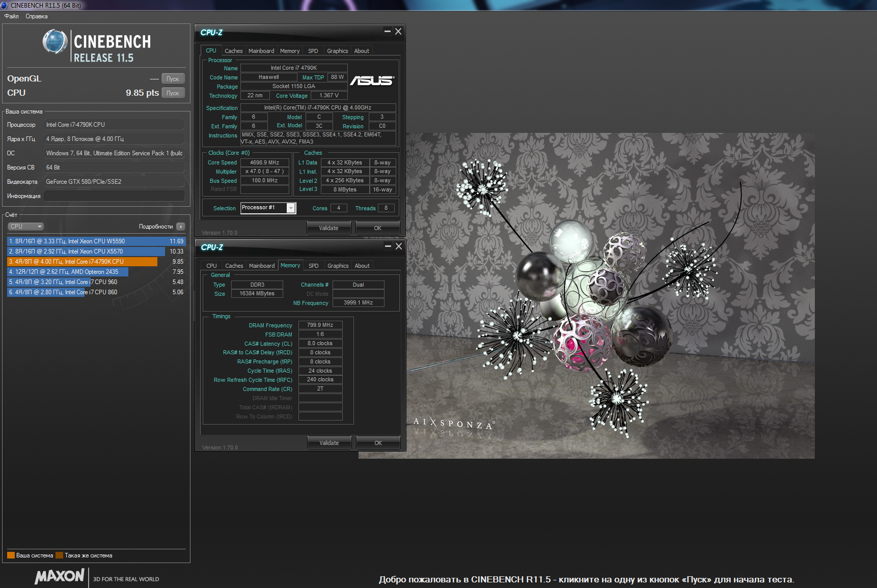Click the Cinebench title bar app icon
Screen dimensions: 877x588
point(5,5)
